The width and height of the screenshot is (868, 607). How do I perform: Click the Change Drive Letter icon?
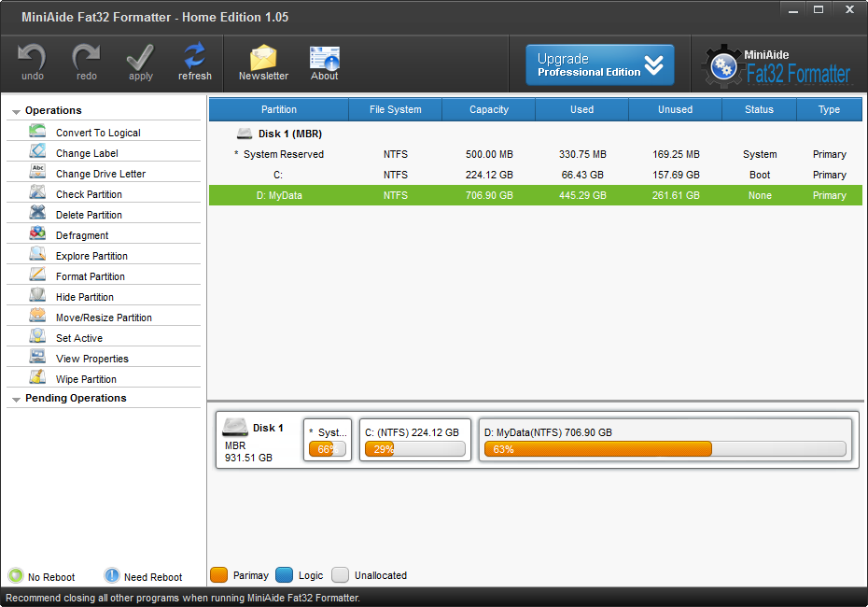[37, 173]
